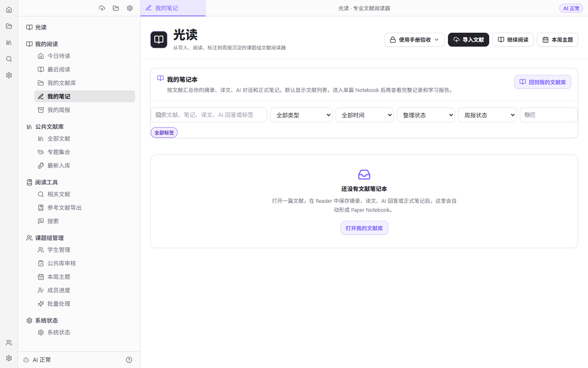The width and height of the screenshot is (588, 368).
Task: Click the book icon beside 我的笔记本
Action: [x=160, y=78]
